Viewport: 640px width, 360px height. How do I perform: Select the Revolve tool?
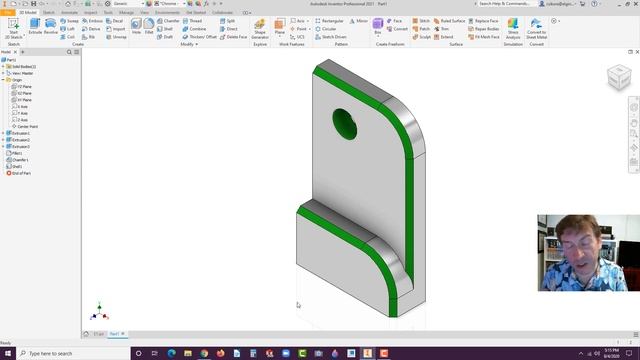point(51,27)
